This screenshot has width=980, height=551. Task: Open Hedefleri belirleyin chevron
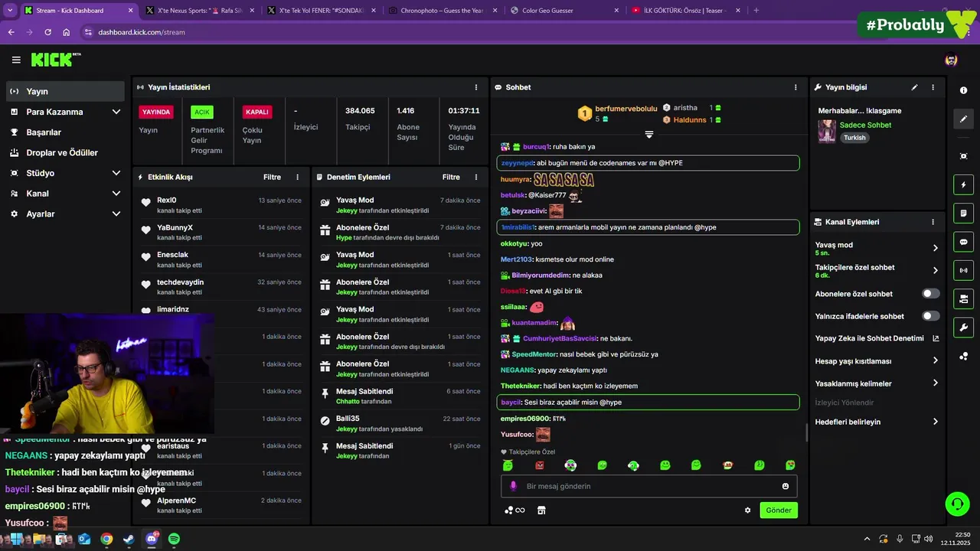[x=935, y=422]
